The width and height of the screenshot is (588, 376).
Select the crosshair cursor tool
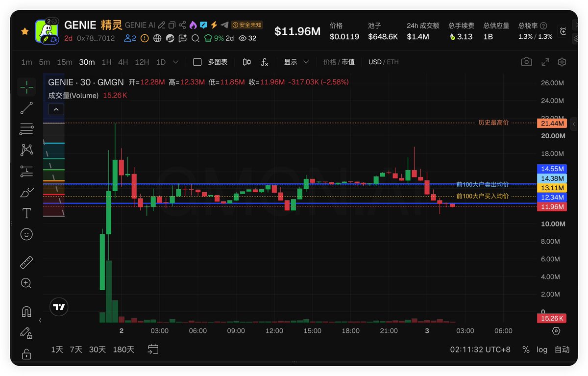pos(26,87)
